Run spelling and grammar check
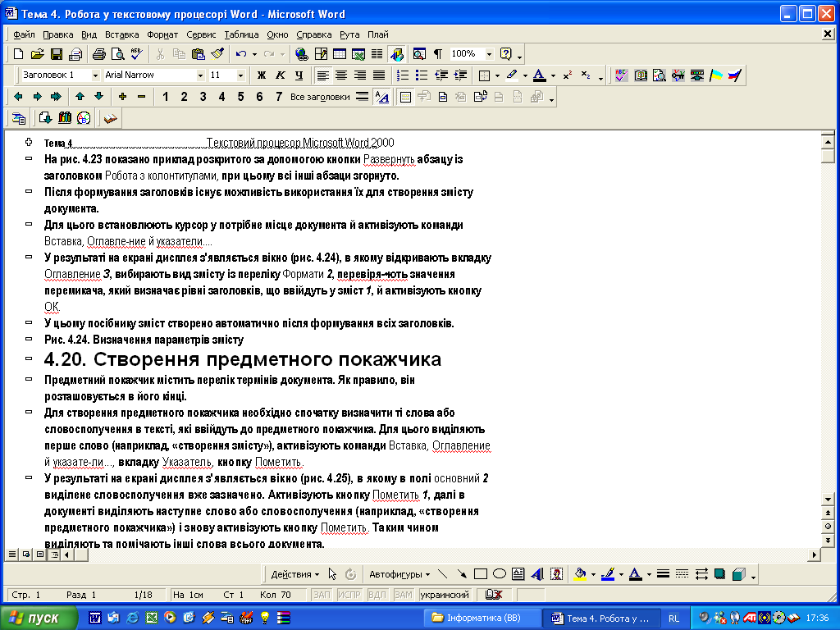 click(x=137, y=53)
